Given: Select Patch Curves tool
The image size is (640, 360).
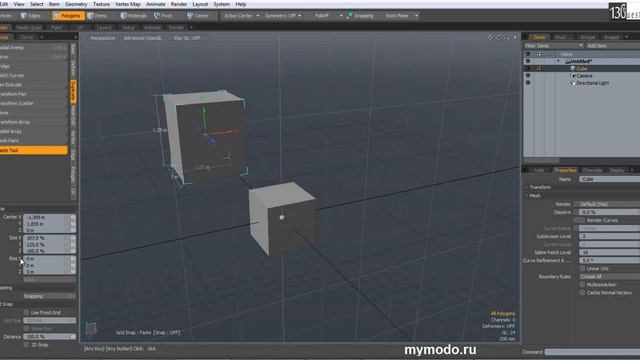Looking at the screenshot, I should click(x=33, y=76).
